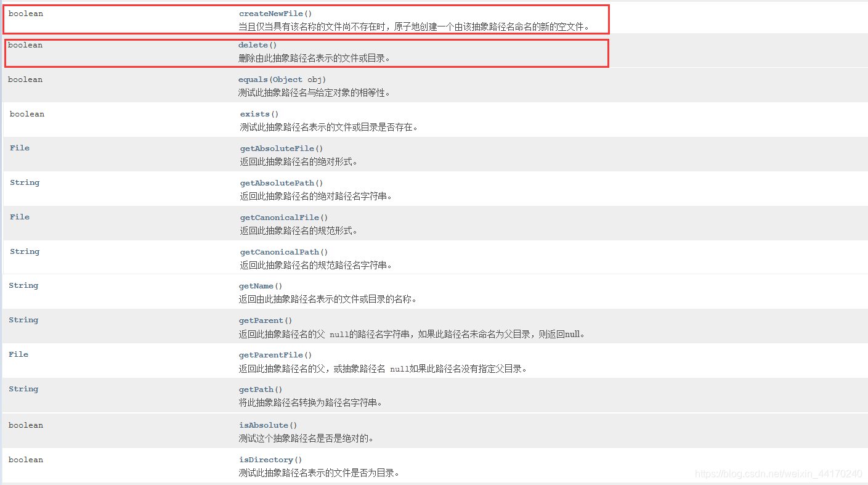Click the String return type of getParent
The height and width of the screenshot is (485, 868).
point(23,320)
